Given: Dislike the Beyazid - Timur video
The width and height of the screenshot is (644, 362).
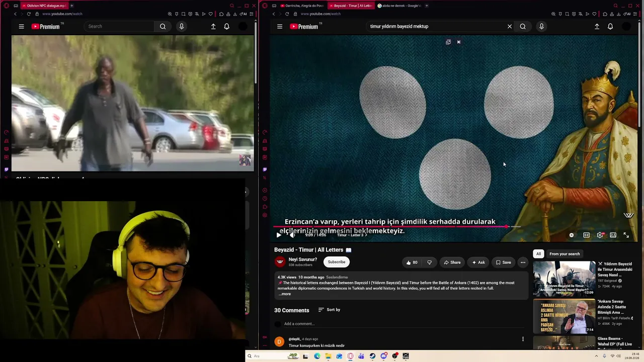Looking at the screenshot, I should 429,262.
